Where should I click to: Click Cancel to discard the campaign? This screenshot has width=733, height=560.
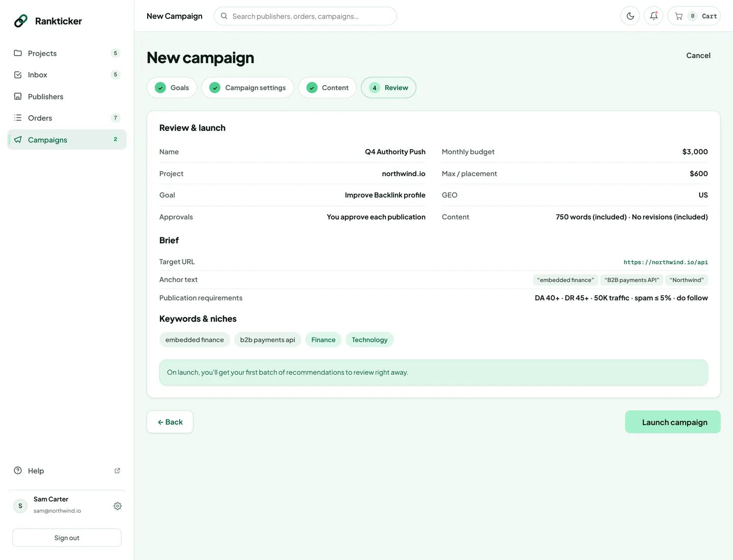698,55
